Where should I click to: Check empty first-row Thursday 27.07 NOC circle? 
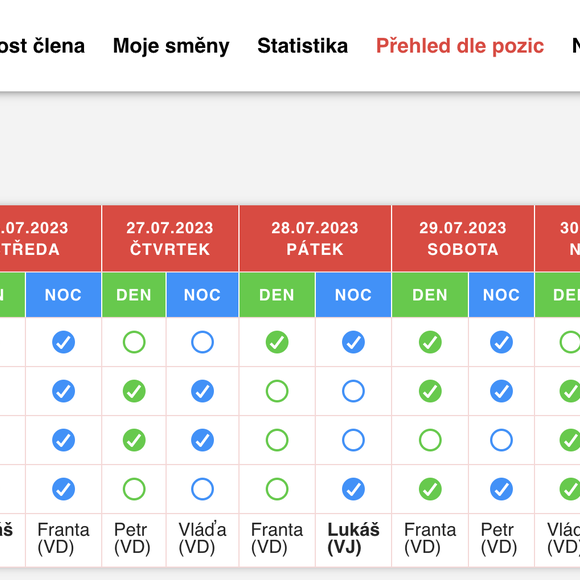pos(202,342)
